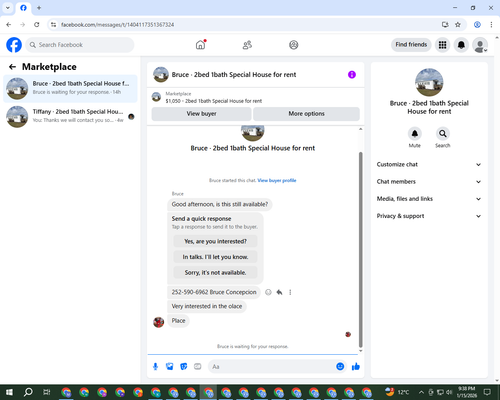Send quick reply 'Yes, are you interested?'

pyautogui.click(x=215, y=241)
